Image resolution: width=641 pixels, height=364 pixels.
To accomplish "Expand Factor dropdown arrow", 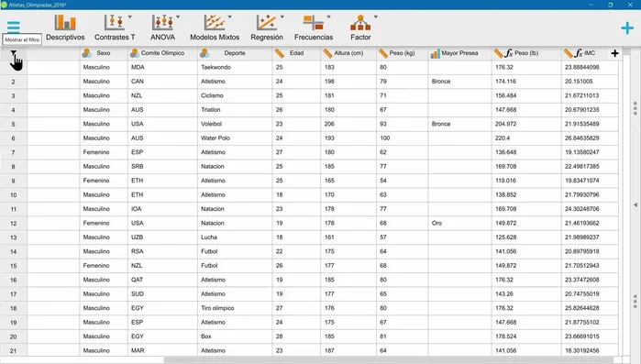I will pyautogui.click(x=376, y=17).
